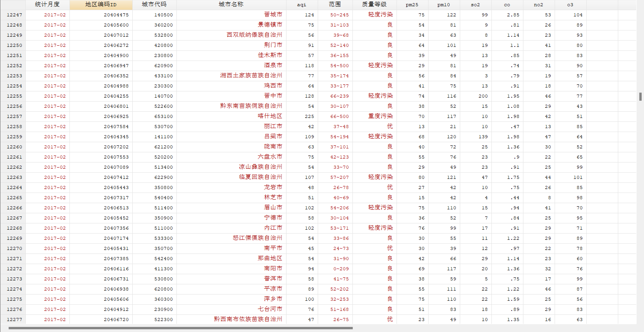Select cell 荆门市

pos(231,45)
